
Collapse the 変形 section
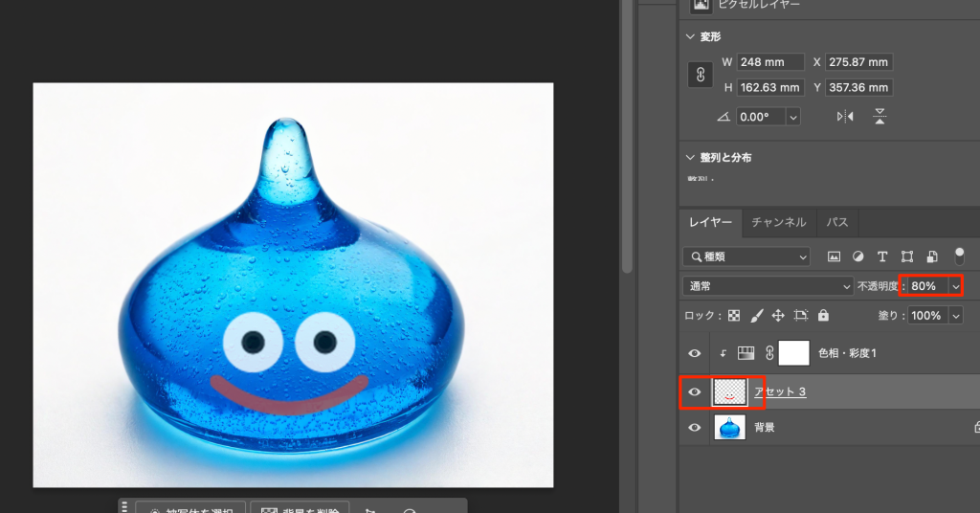[691, 36]
